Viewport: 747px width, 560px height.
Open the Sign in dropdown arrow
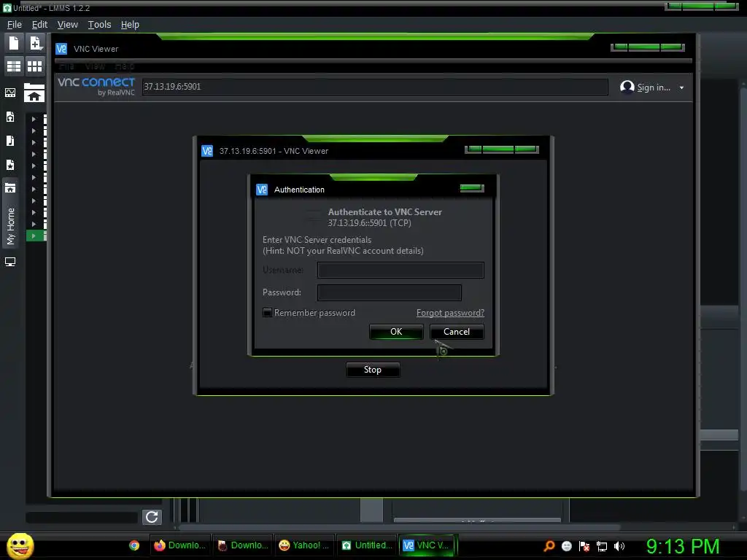(682, 87)
